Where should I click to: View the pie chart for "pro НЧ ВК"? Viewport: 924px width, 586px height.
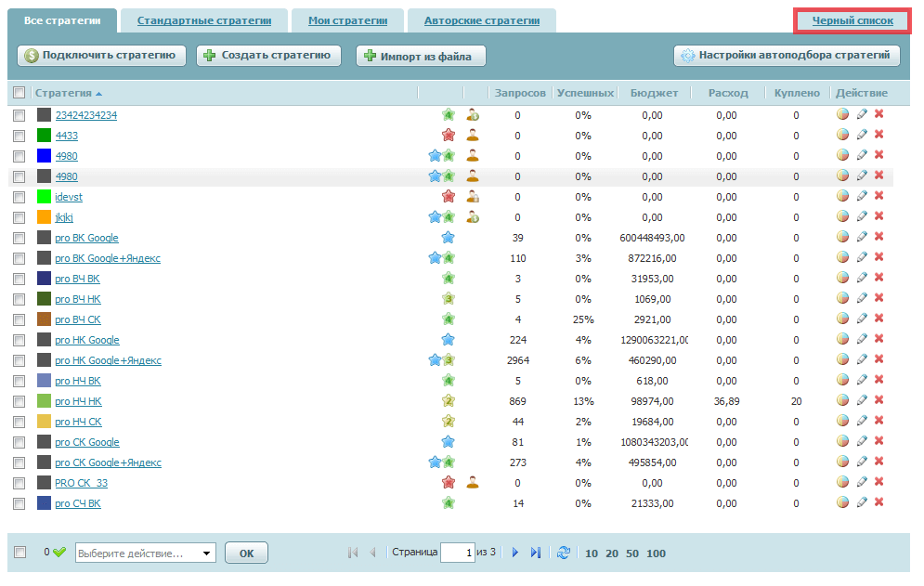pos(842,380)
